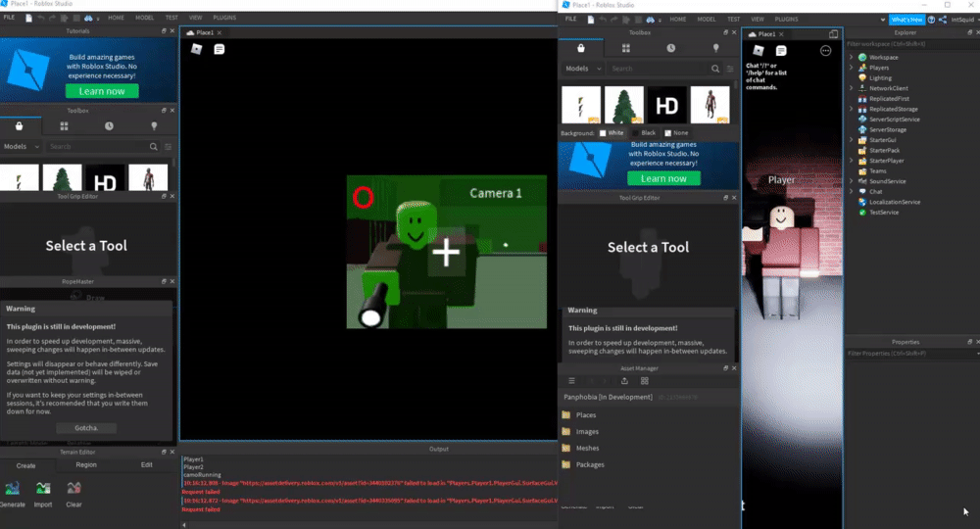The image size is (980, 529).
Task: Click chat icon in right viewport
Action: [781, 51]
